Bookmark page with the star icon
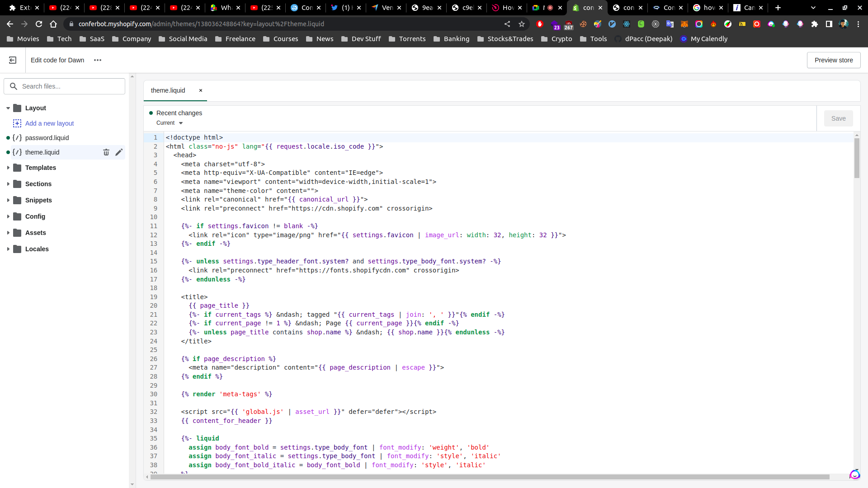The height and width of the screenshot is (488, 868). 522,24
